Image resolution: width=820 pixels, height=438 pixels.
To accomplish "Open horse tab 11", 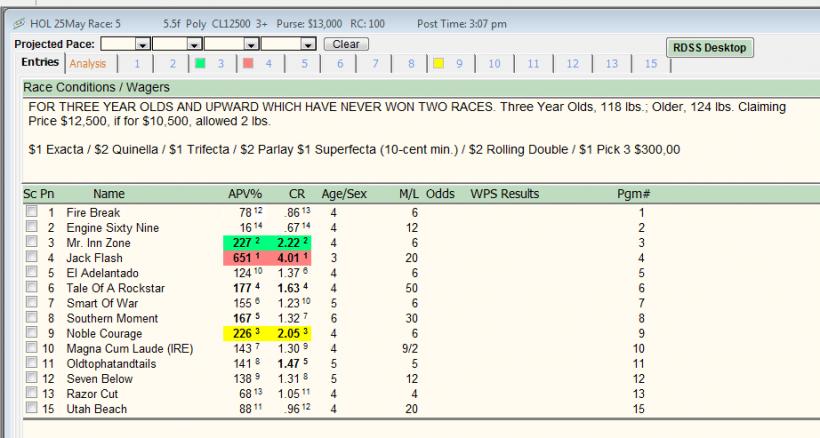I will (x=533, y=64).
